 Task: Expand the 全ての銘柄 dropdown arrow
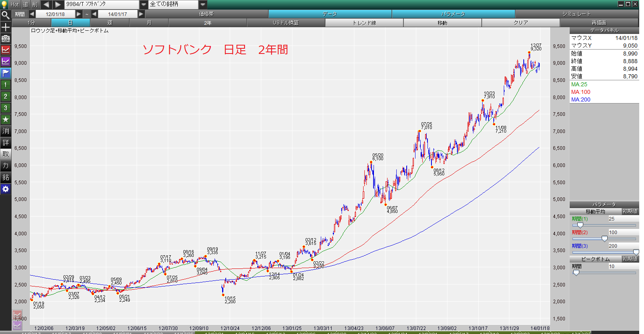pos(203,4)
